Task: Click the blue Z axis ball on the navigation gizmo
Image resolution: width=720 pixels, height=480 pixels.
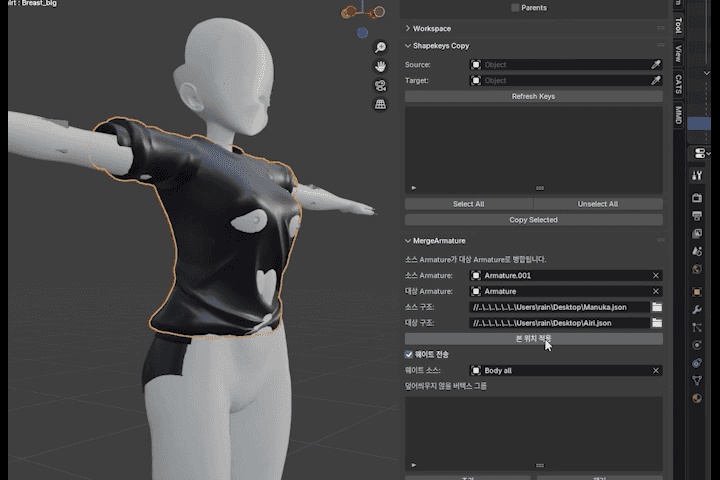Action: [x=362, y=33]
